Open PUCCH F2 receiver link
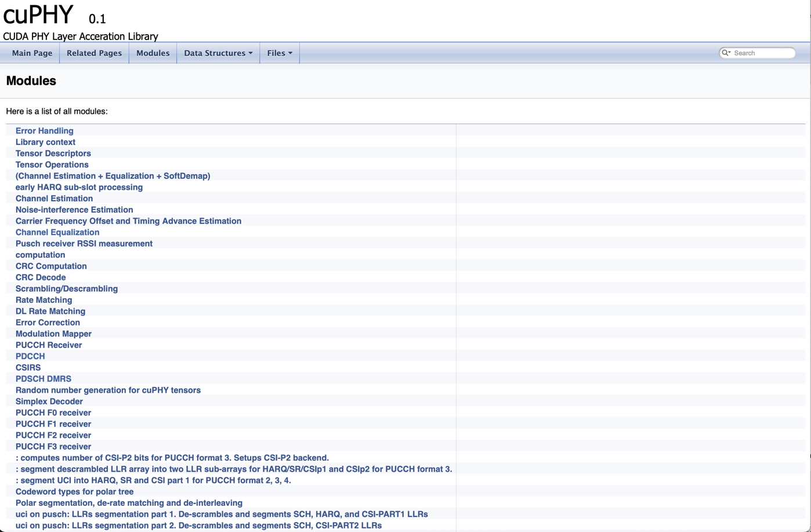This screenshot has height=532, width=811. click(x=53, y=435)
